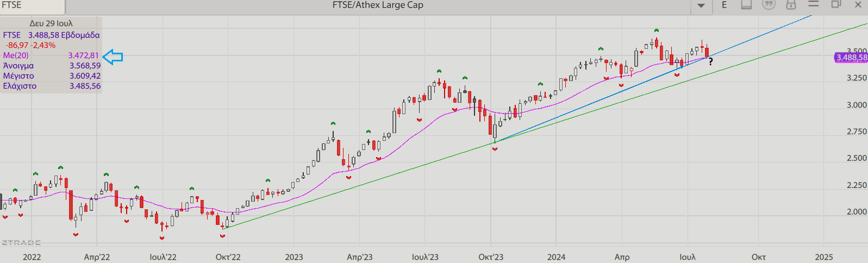Click the FTSE symbol input field

(x=33, y=6)
